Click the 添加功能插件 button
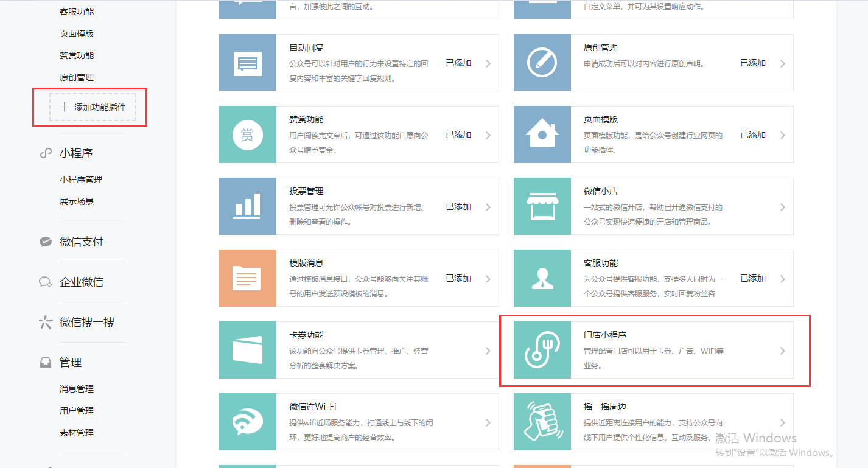This screenshot has width=868, height=468. click(x=93, y=107)
